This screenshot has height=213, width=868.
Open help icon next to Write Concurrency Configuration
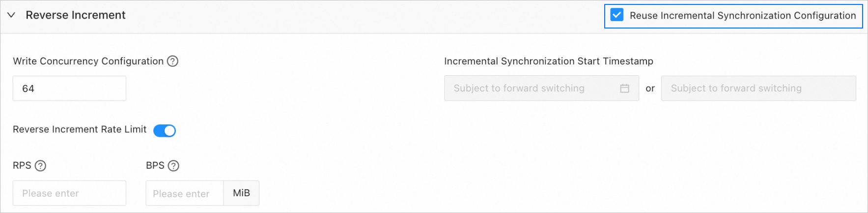coord(172,61)
